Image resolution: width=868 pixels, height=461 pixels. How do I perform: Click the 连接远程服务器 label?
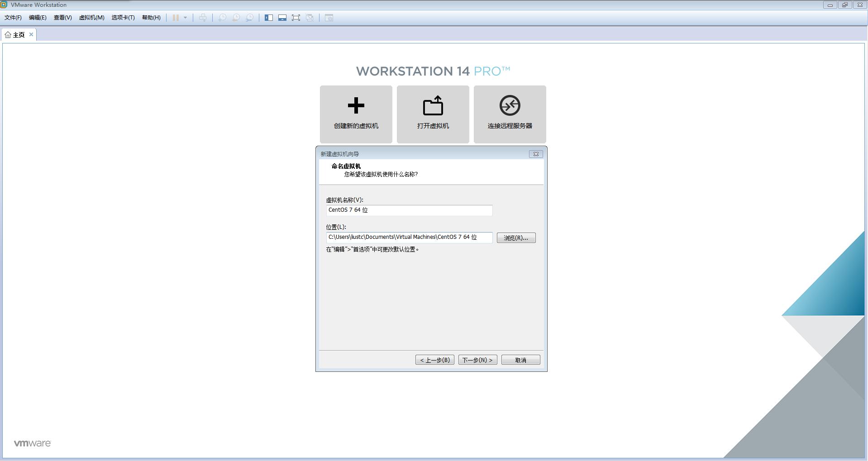(510, 126)
